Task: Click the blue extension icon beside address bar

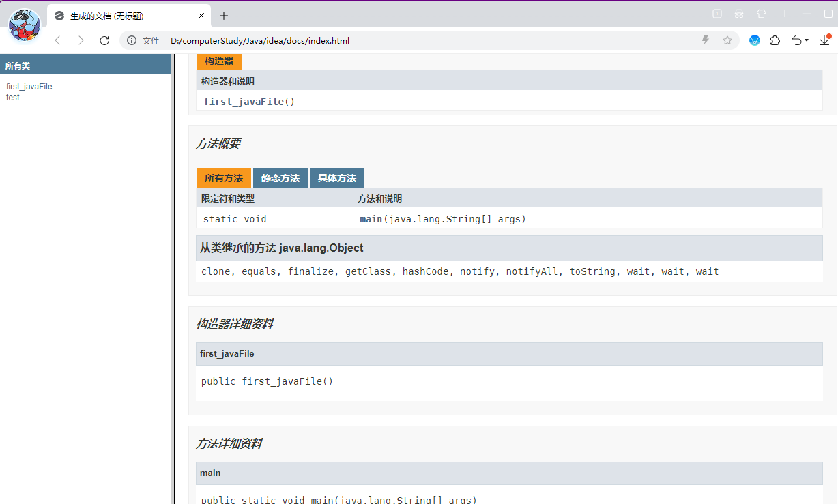Action: pos(754,40)
